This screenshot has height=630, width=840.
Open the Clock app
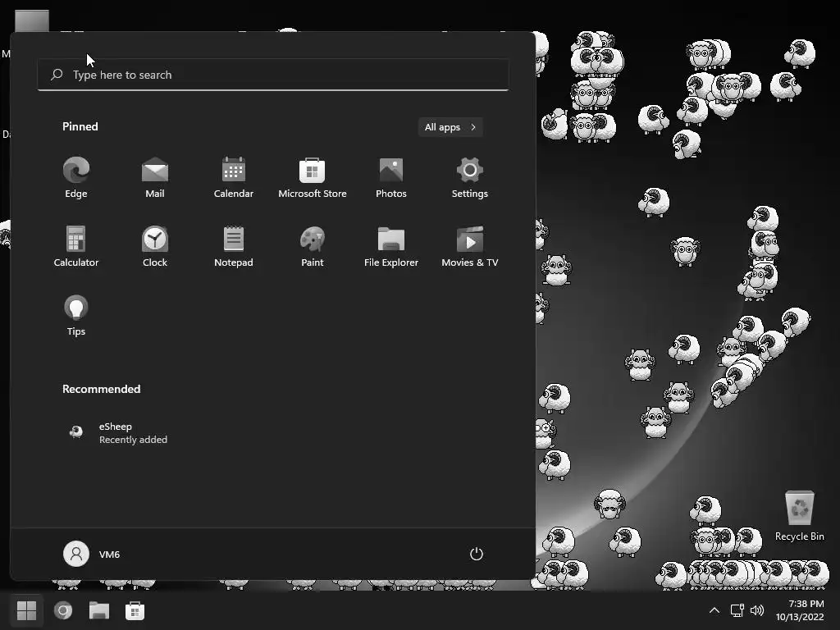pyautogui.click(x=155, y=246)
